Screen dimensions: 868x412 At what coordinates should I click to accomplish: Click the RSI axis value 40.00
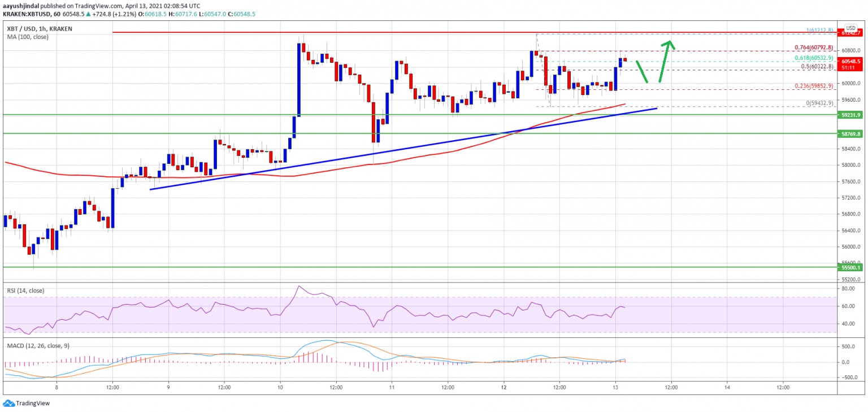848,324
